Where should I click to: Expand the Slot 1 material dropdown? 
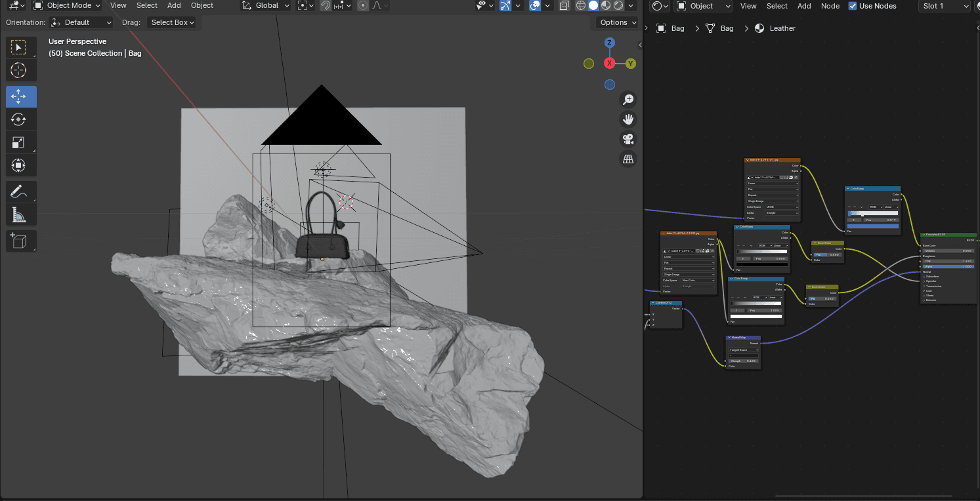pyautogui.click(x=944, y=6)
